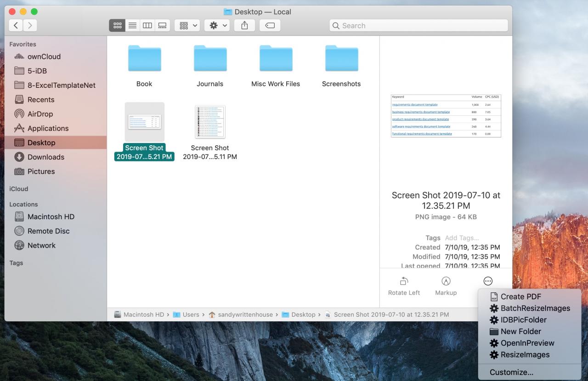Select the Book folder

pos(144,66)
